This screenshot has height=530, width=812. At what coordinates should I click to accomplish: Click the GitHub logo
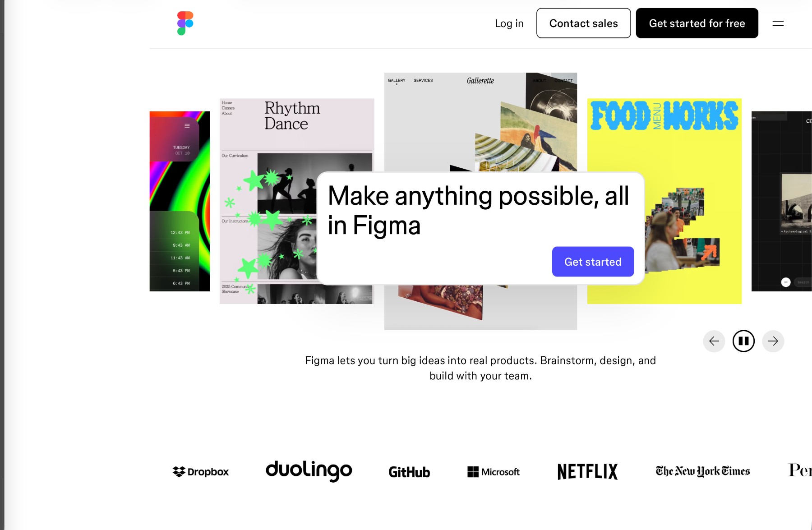point(409,472)
